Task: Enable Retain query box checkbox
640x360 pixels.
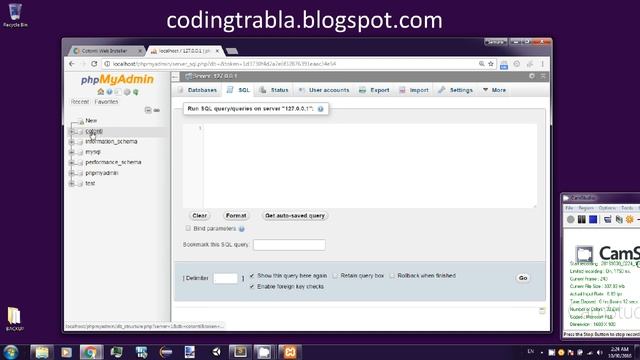Action: click(335, 276)
